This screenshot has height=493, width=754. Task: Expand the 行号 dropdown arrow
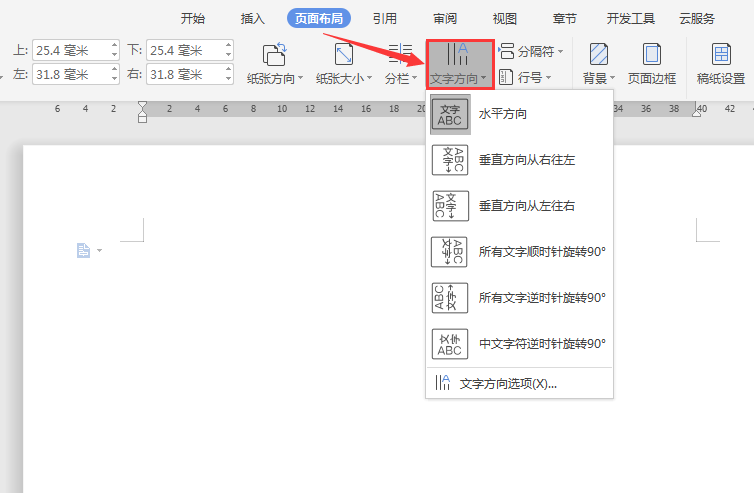pos(548,77)
